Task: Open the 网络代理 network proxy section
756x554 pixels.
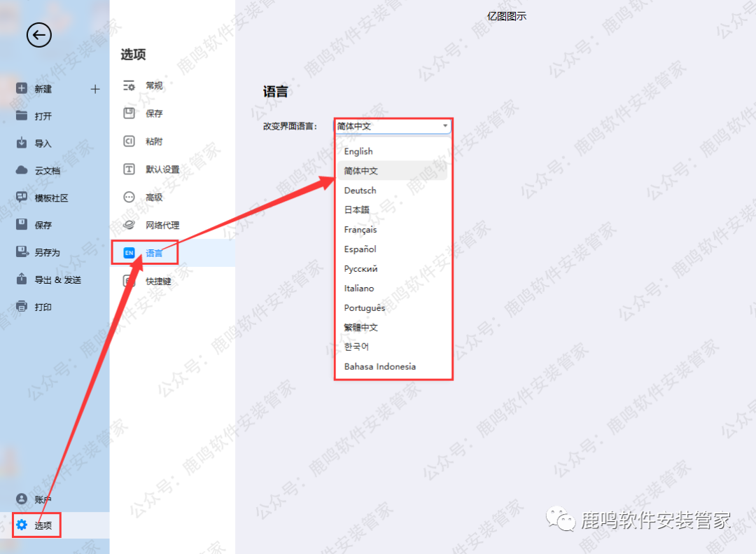Action: coord(162,225)
